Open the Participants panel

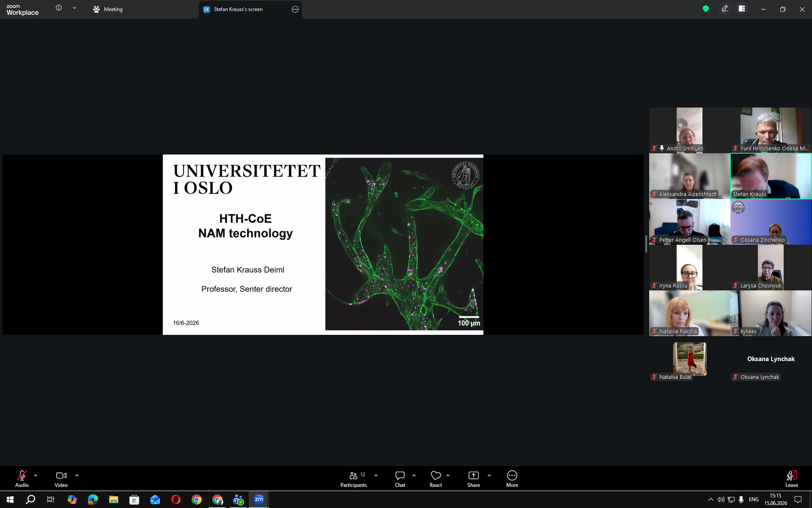click(x=354, y=479)
